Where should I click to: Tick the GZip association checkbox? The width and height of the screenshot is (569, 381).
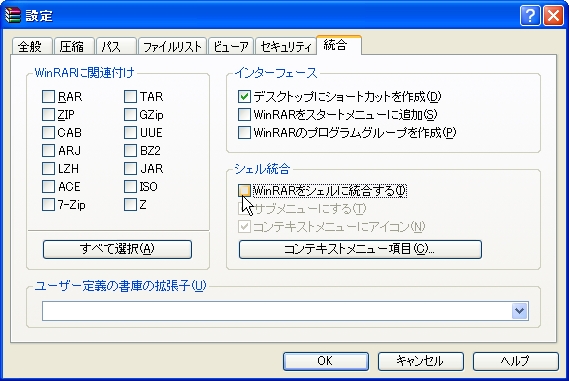(x=130, y=115)
